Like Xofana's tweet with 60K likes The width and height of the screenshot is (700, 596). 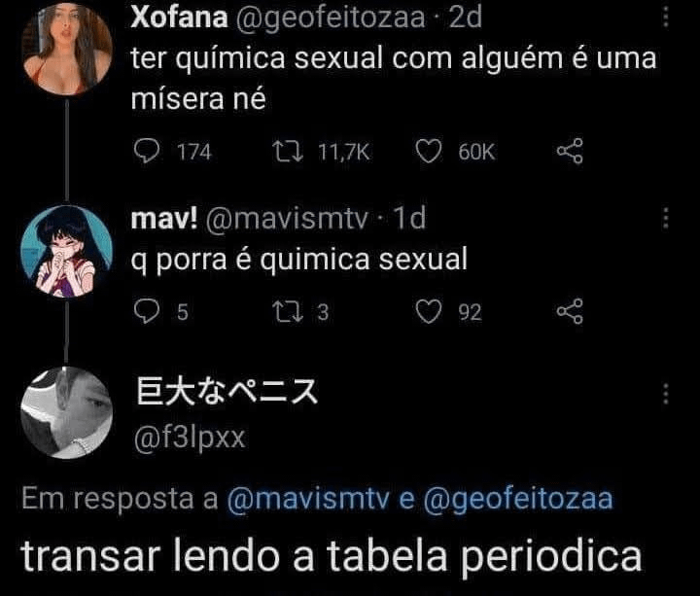tap(430, 152)
